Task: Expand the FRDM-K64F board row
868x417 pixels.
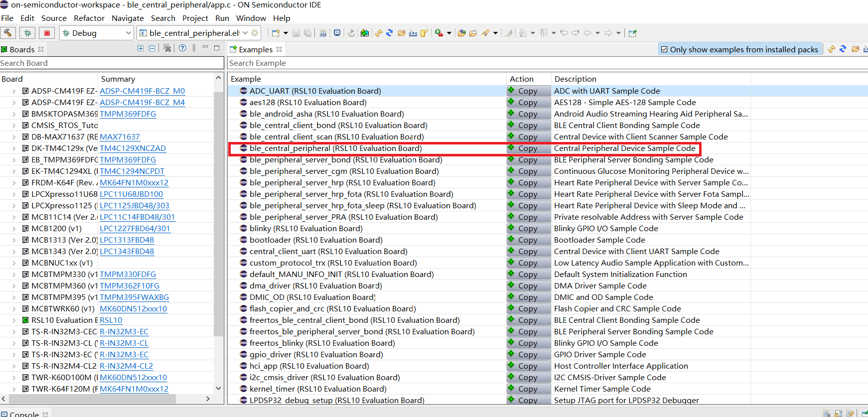Action: (14, 183)
